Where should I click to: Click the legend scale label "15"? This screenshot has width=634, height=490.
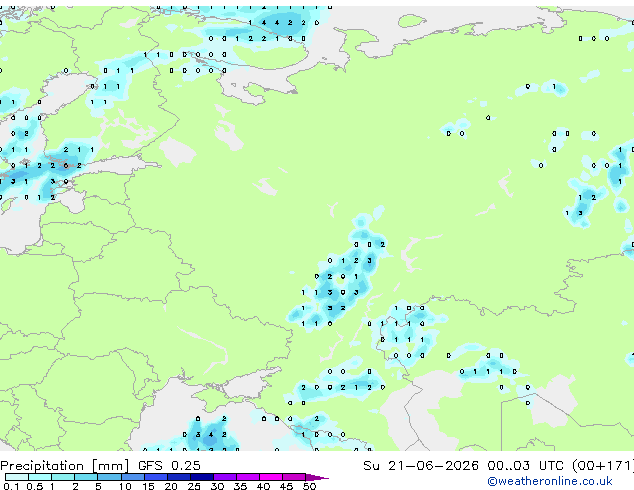pyautogui.click(x=148, y=486)
